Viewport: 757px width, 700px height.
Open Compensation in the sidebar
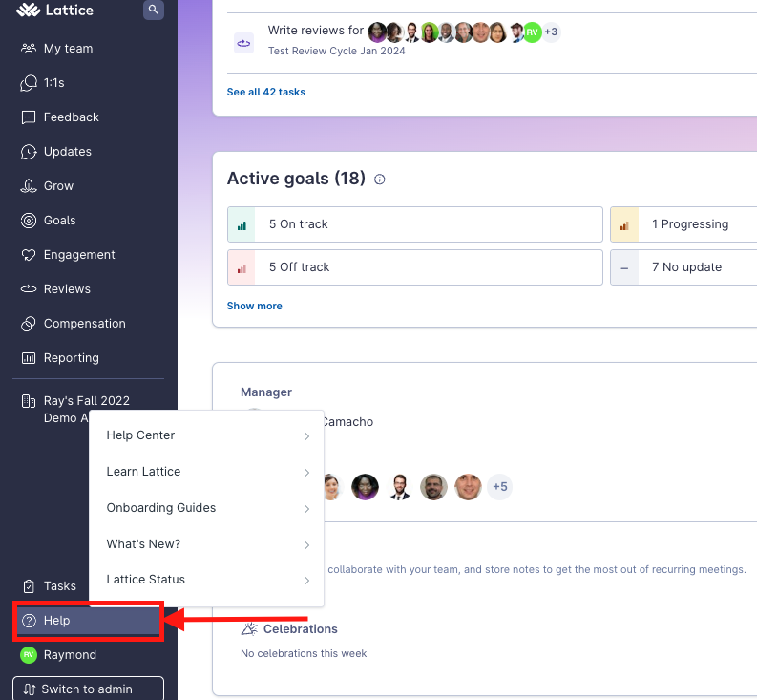85,324
